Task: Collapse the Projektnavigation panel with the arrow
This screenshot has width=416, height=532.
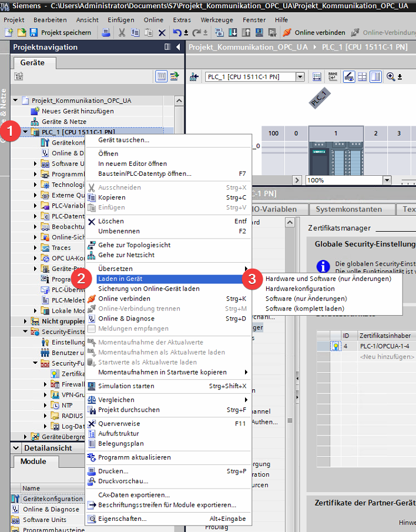Action: point(178,47)
